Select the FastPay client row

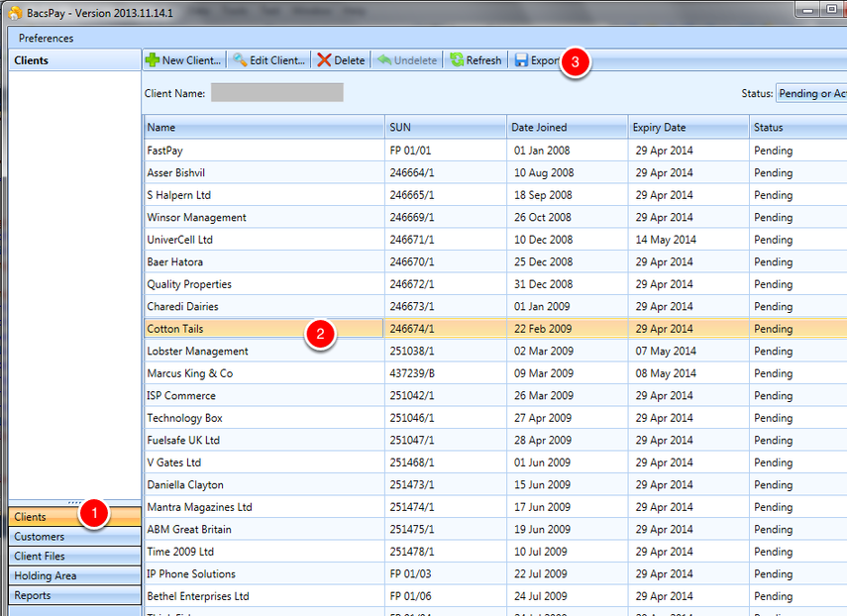(x=495, y=151)
